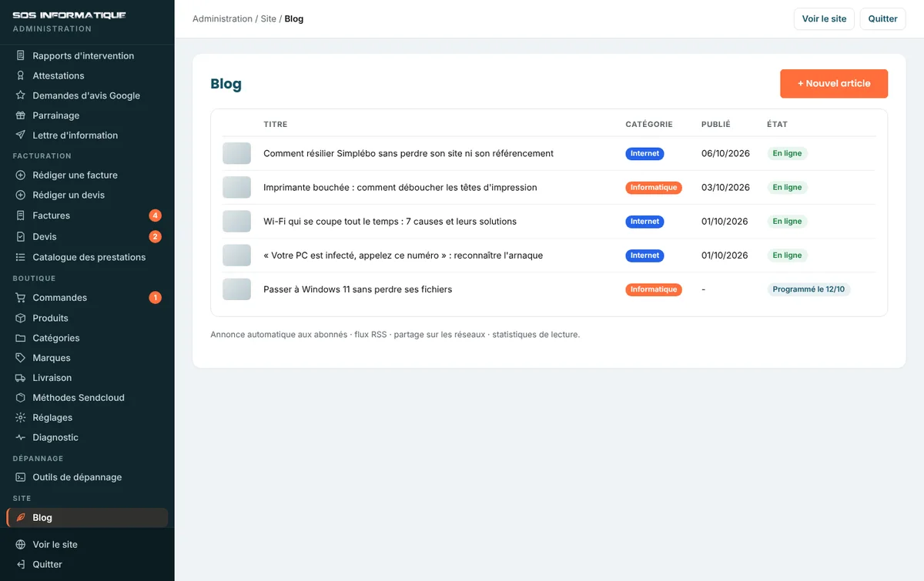Click the Commandes badge showing 1
924x581 pixels.
coord(156,298)
